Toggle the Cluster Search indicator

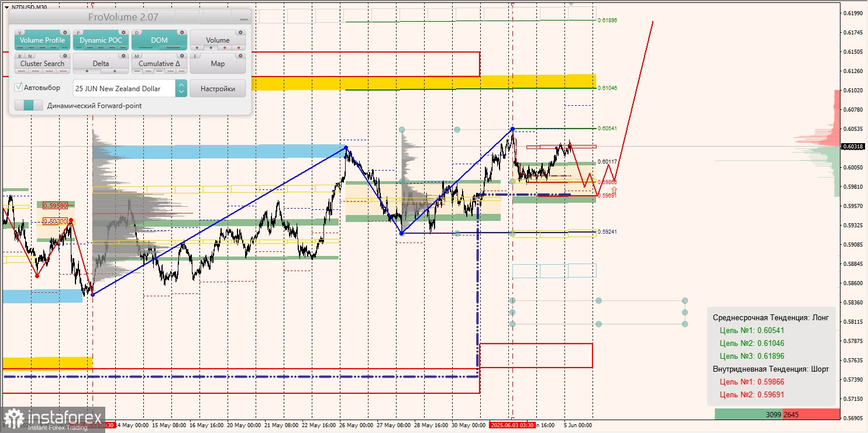pos(42,64)
